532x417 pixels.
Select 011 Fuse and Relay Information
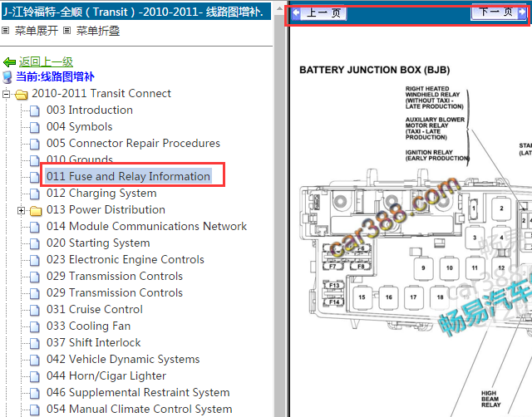coord(128,176)
